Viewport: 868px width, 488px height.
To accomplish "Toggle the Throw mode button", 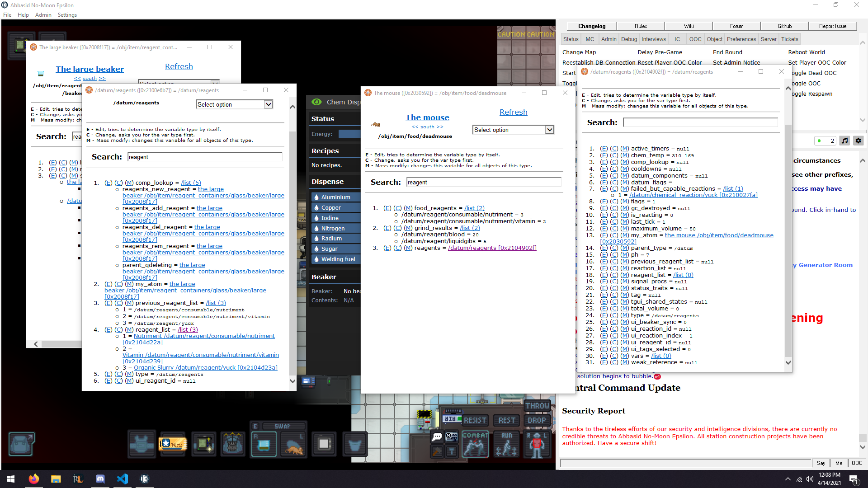I will tap(537, 406).
